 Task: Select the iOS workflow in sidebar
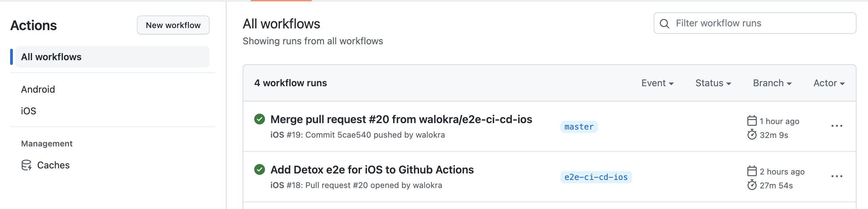coord(28,111)
